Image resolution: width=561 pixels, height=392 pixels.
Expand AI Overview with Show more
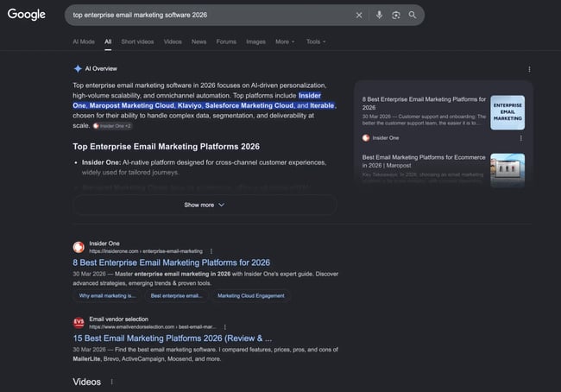pyautogui.click(x=205, y=205)
